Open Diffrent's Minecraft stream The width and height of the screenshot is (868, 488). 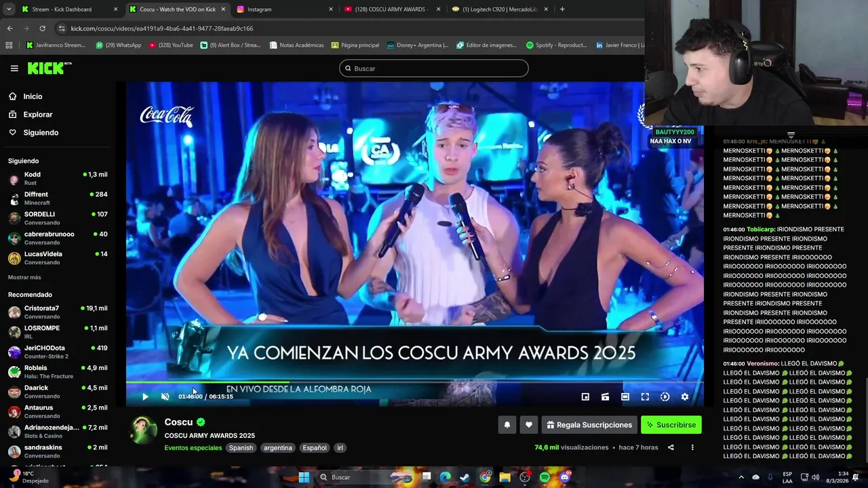58,199
